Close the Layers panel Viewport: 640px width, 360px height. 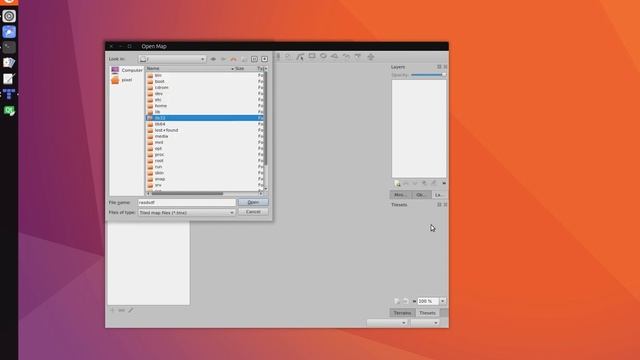click(445, 67)
